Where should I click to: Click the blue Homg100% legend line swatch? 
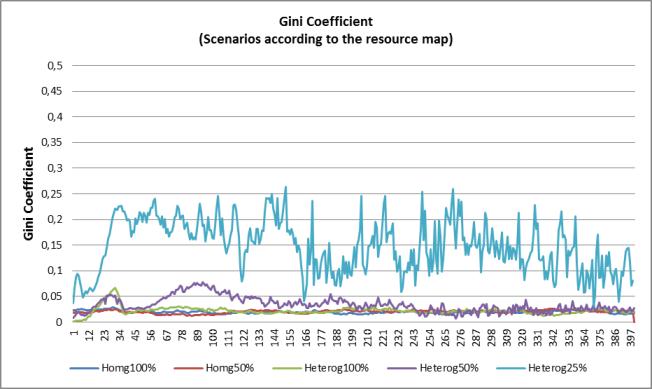[x=84, y=368]
